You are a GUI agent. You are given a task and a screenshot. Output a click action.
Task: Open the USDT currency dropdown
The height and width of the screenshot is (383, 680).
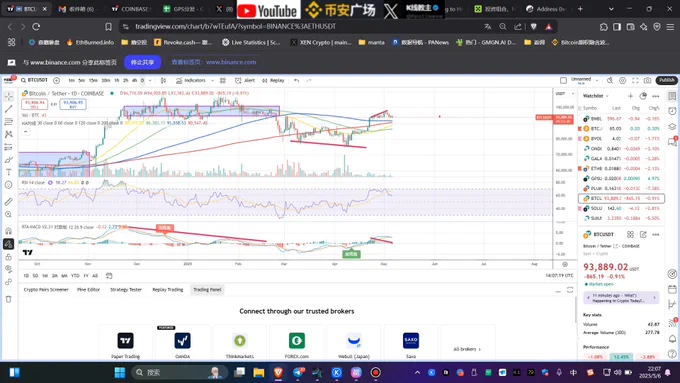565,93
